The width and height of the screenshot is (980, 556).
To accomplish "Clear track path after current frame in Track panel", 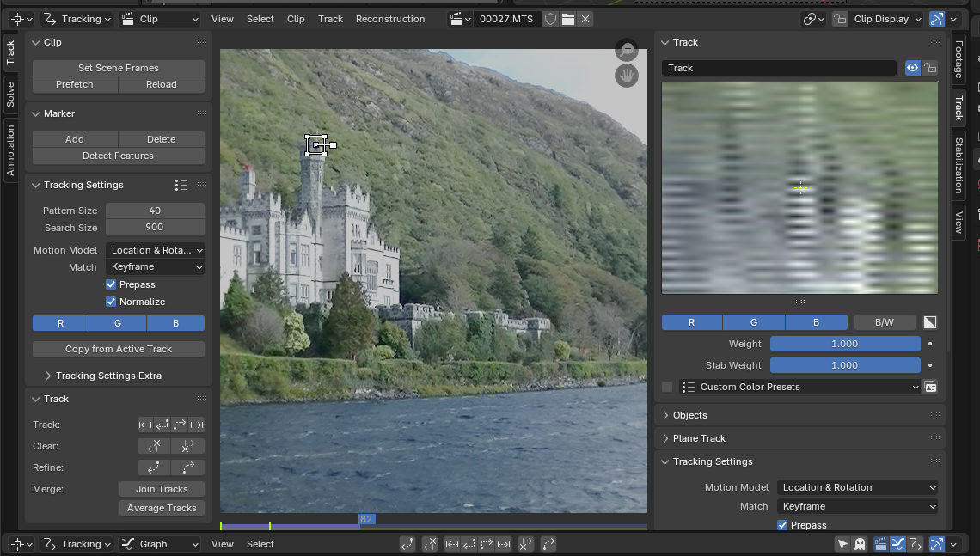I will [x=187, y=446].
